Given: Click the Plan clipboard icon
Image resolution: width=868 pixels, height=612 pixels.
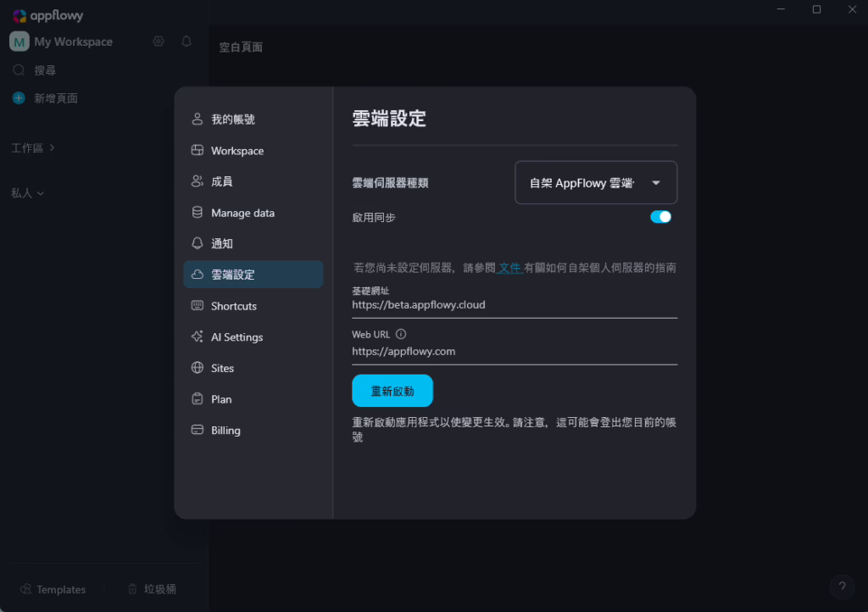Looking at the screenshot, I should 197,399.
